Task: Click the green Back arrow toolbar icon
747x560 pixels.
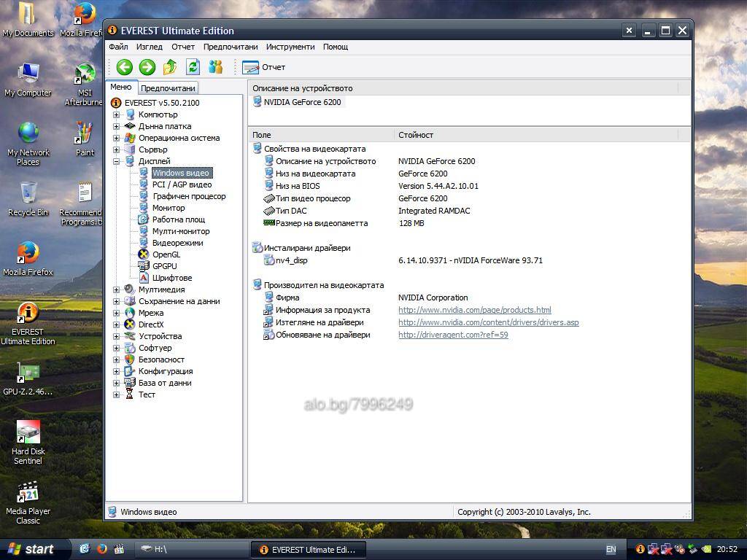Action: [124, 67]
